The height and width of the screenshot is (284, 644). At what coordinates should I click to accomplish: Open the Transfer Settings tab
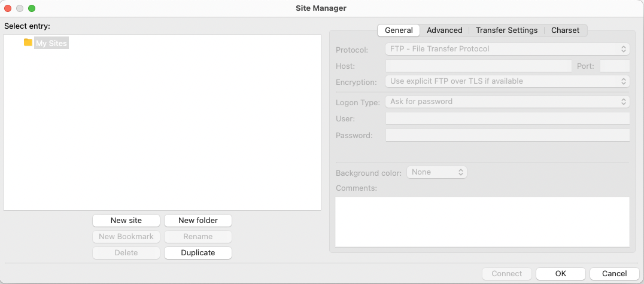point(506,30)
